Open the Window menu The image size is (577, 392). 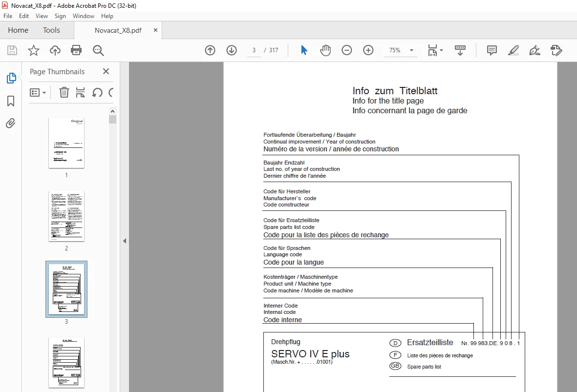point(84,16)
